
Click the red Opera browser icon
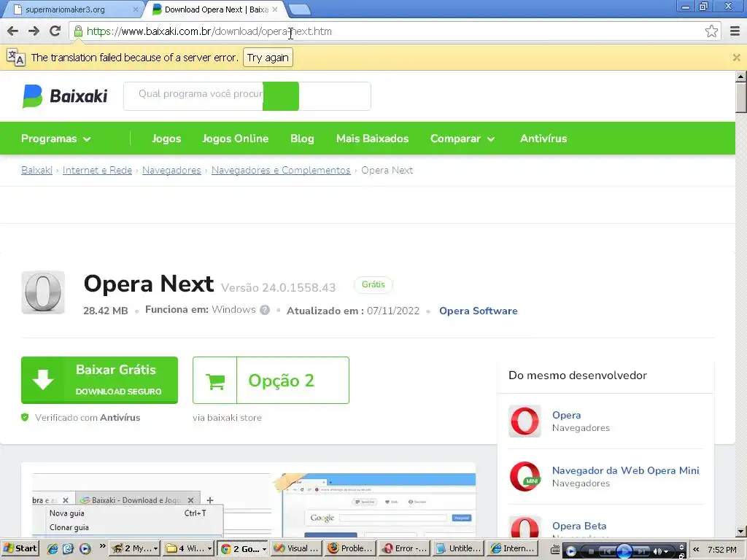tap(525, 421)
